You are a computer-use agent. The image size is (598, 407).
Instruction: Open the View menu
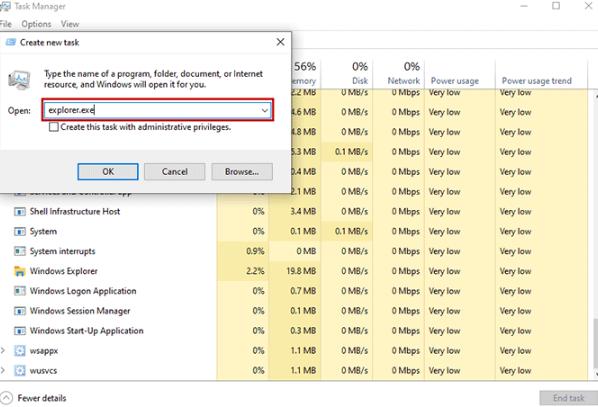pos(70,24)
